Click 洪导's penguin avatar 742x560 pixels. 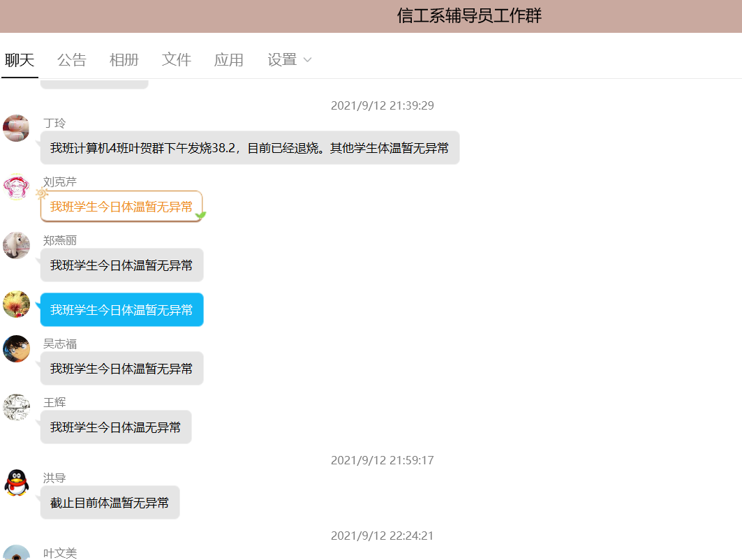click(16, 483)
